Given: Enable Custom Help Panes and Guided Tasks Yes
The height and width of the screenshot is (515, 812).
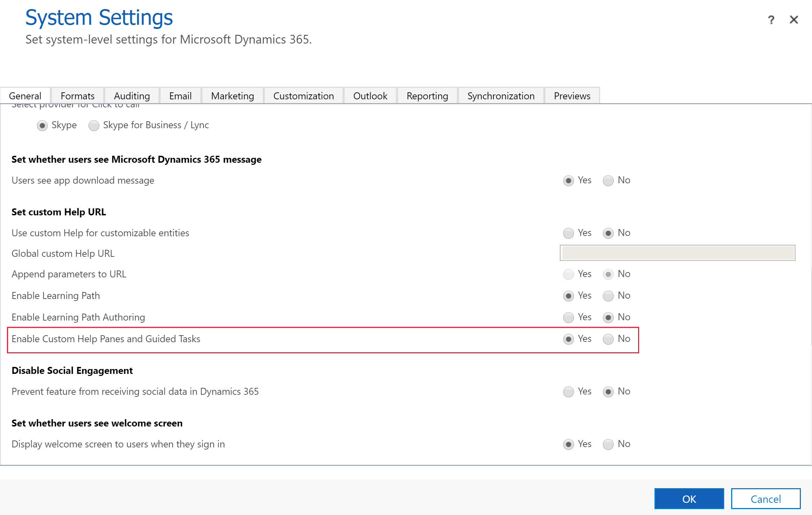Looking at the screenshot, I should (568, 339).
